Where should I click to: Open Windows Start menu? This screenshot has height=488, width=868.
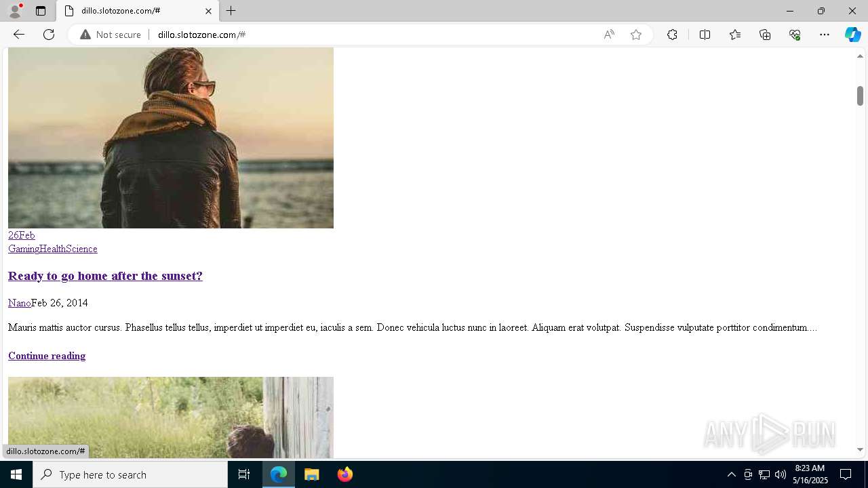(16, 474)
